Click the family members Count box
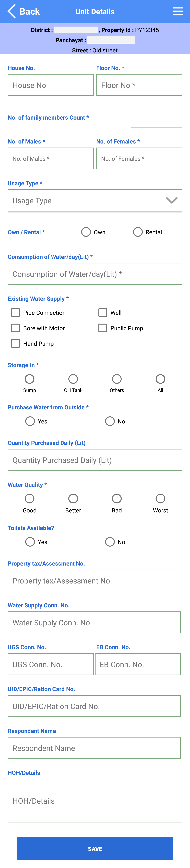The image size is (190, 868). (156, 117)
